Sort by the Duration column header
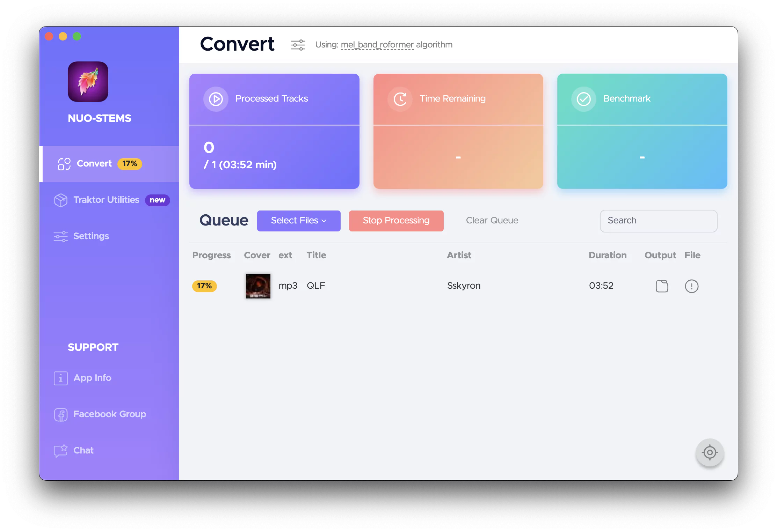This screenshot has height=532, width=777. (x=608, y=256)
